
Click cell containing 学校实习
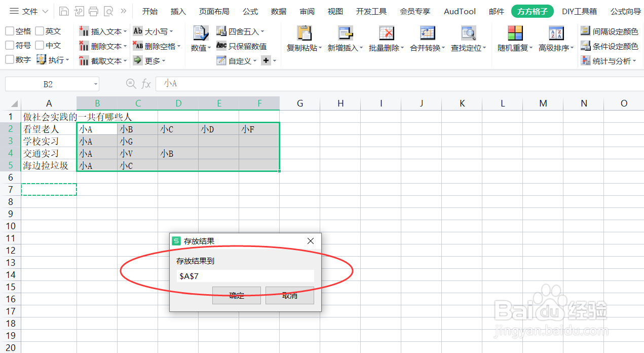click(49, 141)
